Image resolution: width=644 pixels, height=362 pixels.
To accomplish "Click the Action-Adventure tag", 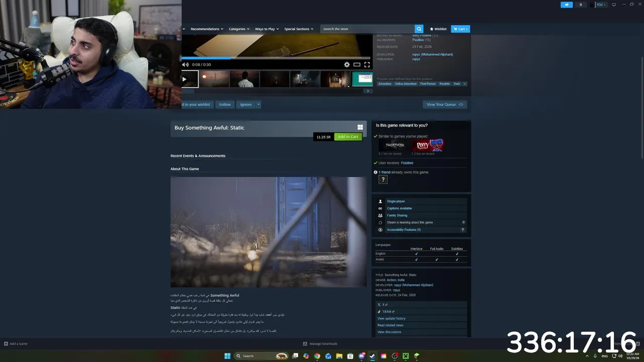I will pyautogui.click(x=406, y=84).
